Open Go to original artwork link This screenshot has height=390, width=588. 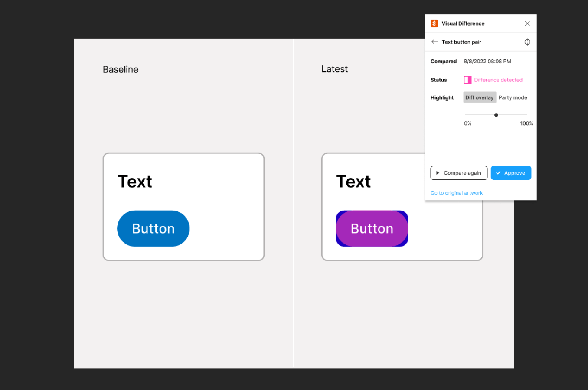click(456, 192)
